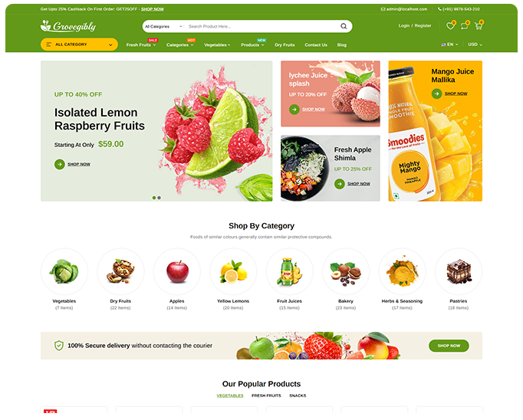
Task: Select the second slider dot
Action: [159, 198]
